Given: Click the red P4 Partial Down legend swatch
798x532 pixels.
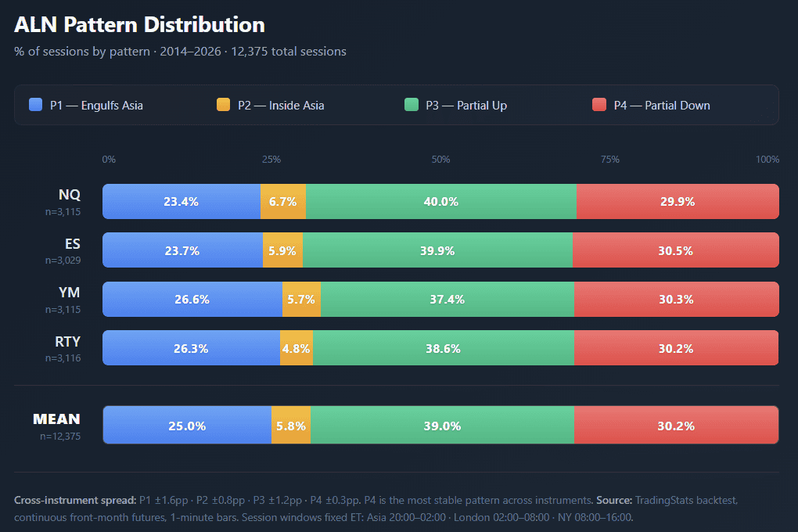Looking at the screenshot, I should (598, 105).
